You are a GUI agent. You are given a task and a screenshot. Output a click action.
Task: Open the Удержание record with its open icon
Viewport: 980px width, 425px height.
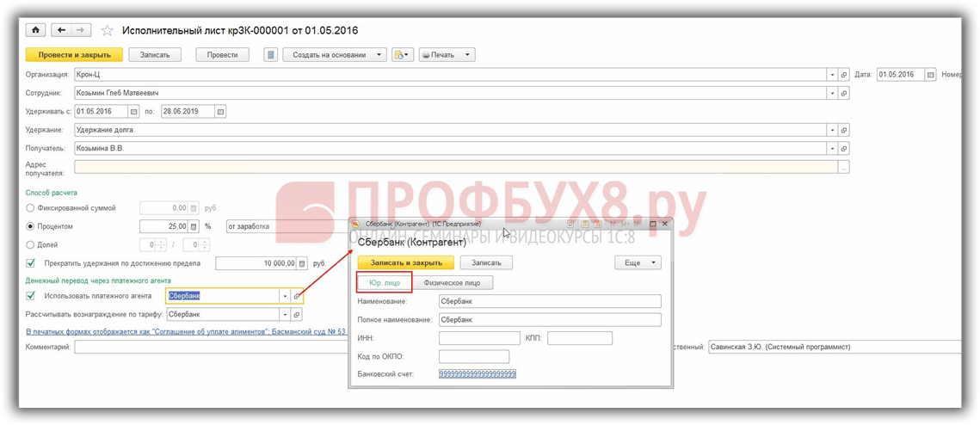844,131
